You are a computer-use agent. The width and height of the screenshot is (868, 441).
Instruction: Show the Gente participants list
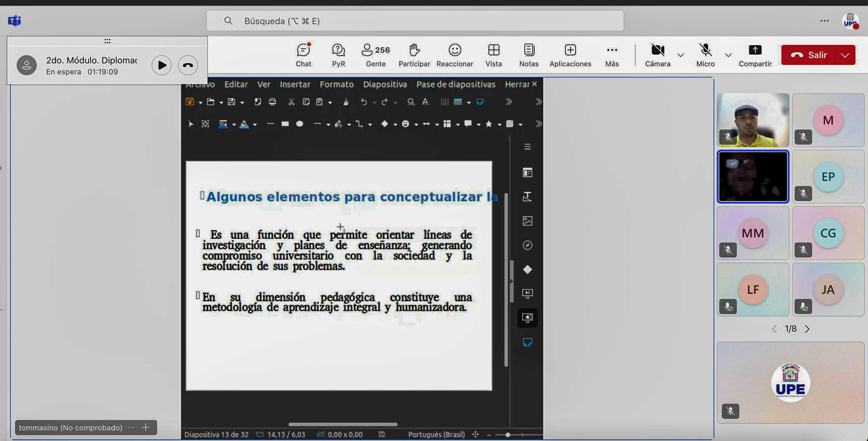pyautogui.click(x=375, y=55)
